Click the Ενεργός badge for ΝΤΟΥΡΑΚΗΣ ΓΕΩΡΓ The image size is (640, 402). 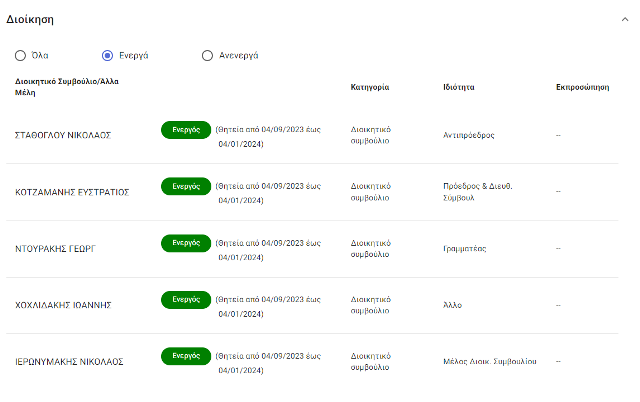(x=186, y=243)
